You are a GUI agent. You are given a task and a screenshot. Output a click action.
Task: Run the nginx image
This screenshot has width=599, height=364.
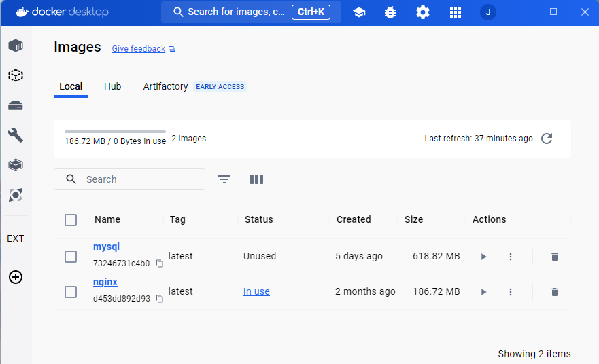(483, 292)
